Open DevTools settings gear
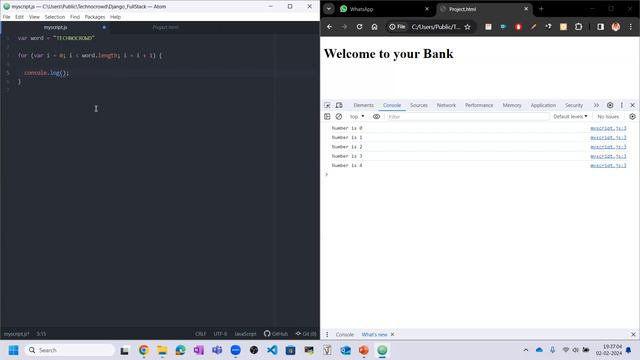Image resolution: width=640 pixels, height=360 pixels. click(x=610, y=105)
